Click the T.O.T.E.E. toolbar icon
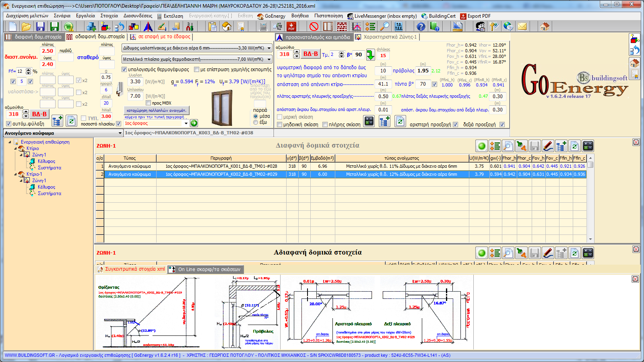 click(x=398, y=27)
